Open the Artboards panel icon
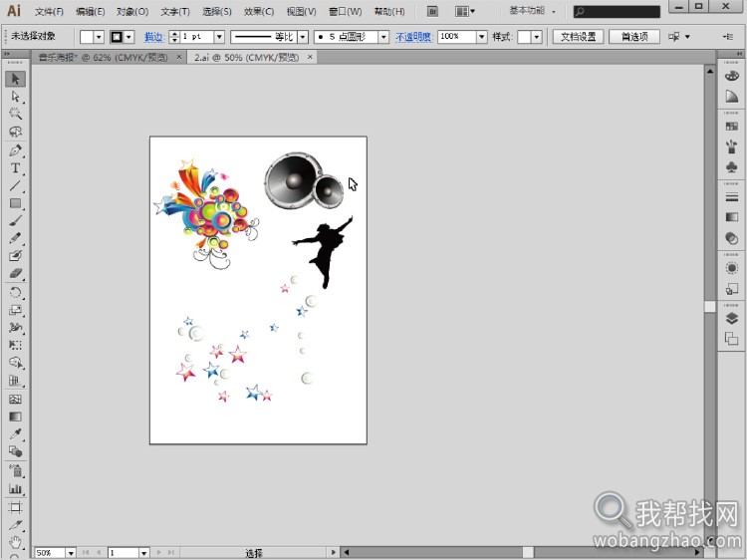This screenshot has height=560, width=747. [731, 339]
